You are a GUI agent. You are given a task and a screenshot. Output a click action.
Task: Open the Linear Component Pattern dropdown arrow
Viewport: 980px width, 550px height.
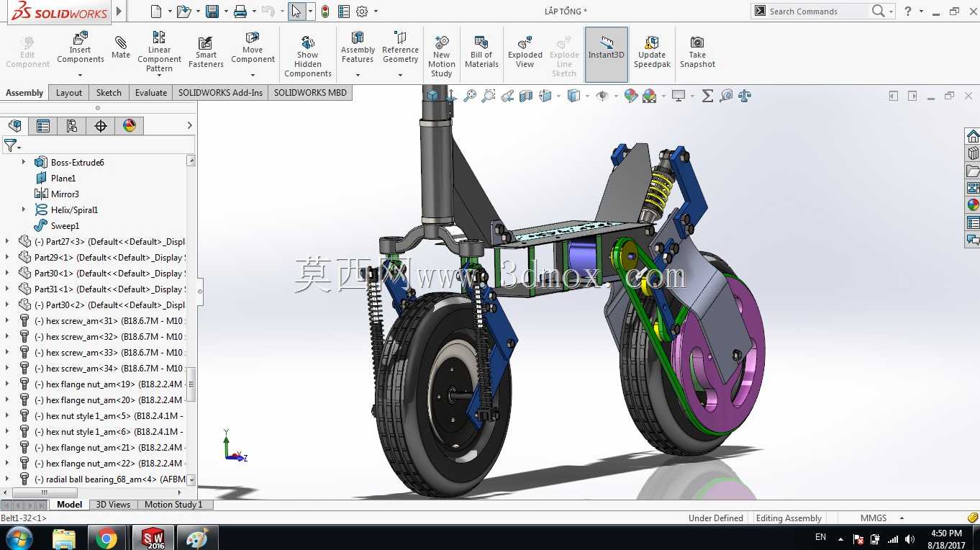pyautogui.click(x=159, y=76)
